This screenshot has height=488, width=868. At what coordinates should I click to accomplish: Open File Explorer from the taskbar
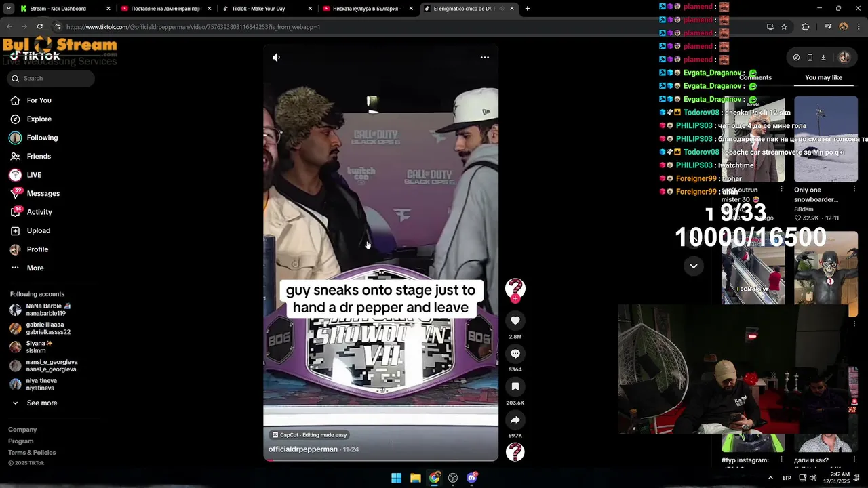(416, 478)
